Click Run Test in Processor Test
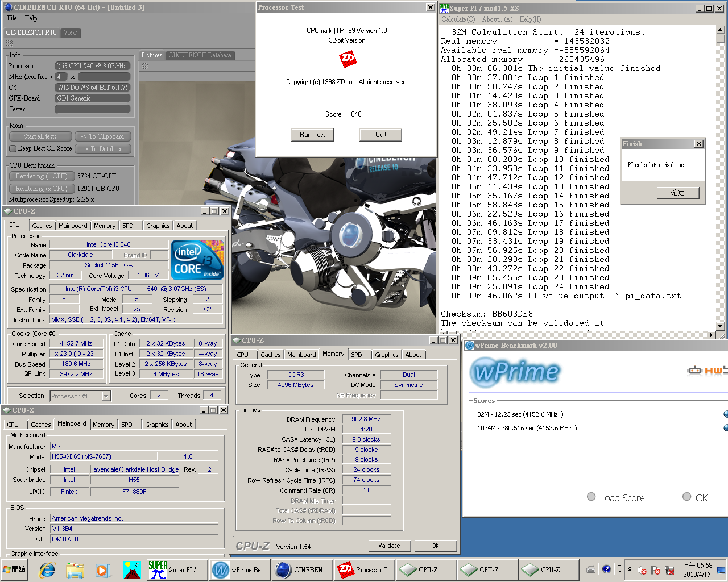The height and width of the screenshot is (582, 728). click(312, 135)
